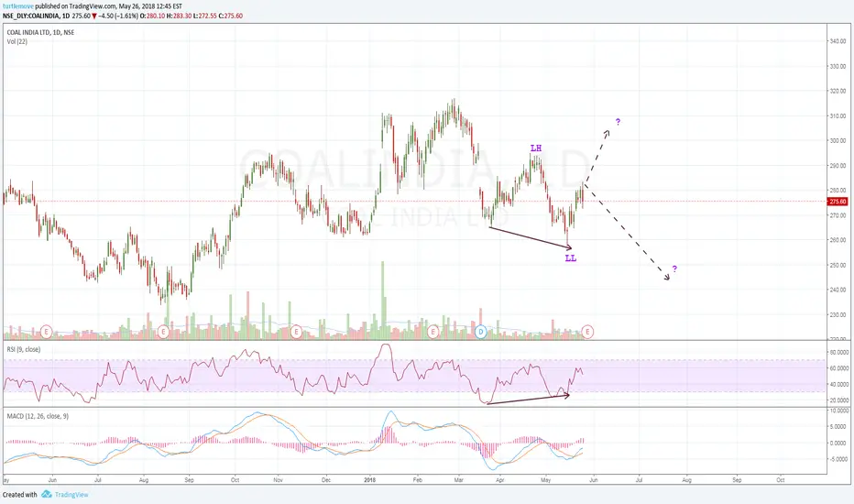Viewport: 854px width, 504px height.
Task: Click the blue dividend D marker
Action: 480,331
